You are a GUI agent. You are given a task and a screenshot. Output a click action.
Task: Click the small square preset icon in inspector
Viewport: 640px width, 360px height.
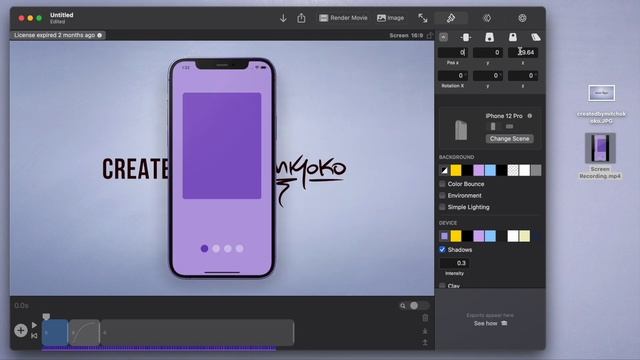(444, 38)
